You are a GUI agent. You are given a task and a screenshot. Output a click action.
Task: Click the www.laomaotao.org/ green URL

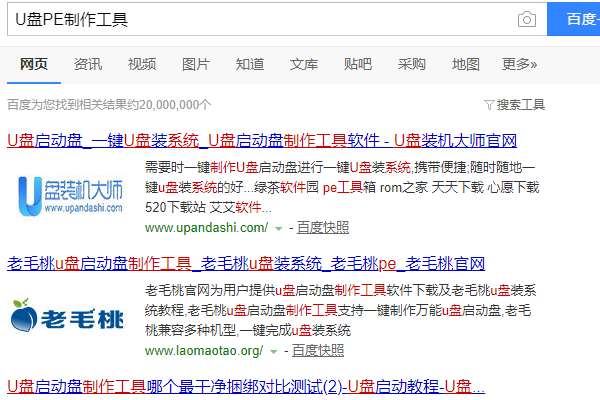(204, 351)
